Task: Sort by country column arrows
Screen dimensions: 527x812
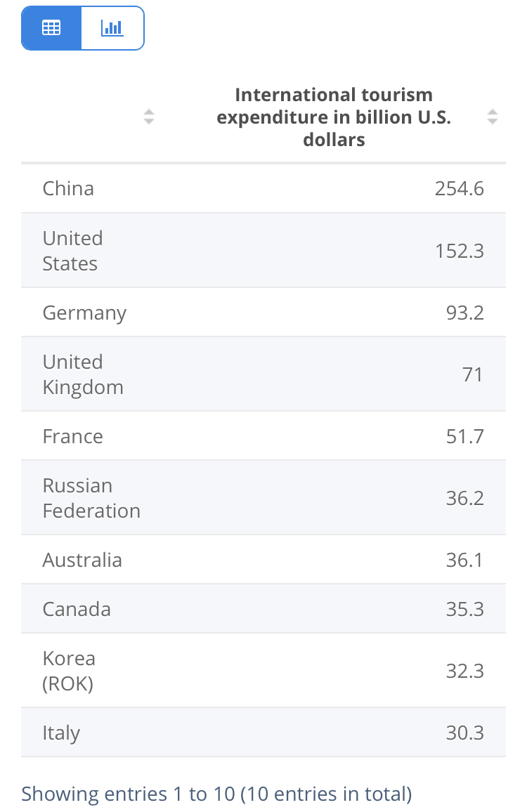Action: (149, 117)
